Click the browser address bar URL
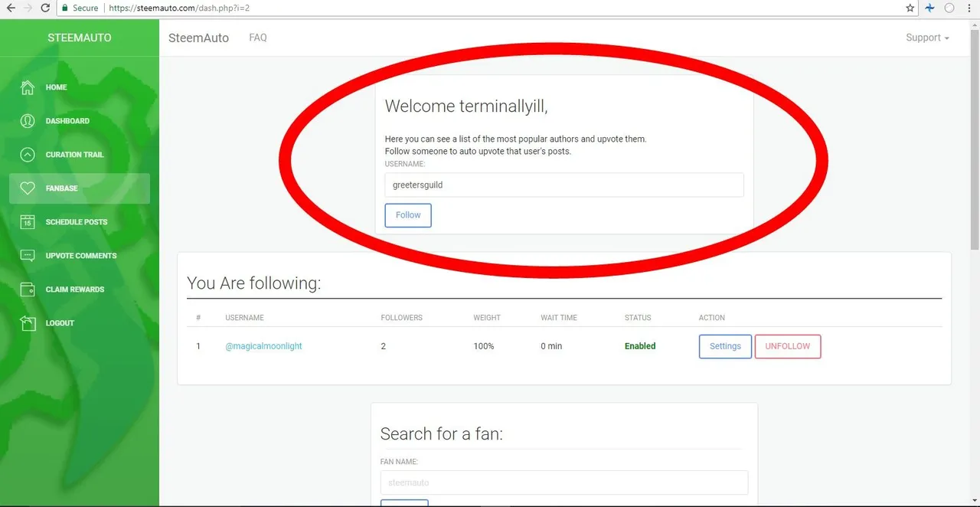Viewport: 980px width, 507px height. coord(179,8)
